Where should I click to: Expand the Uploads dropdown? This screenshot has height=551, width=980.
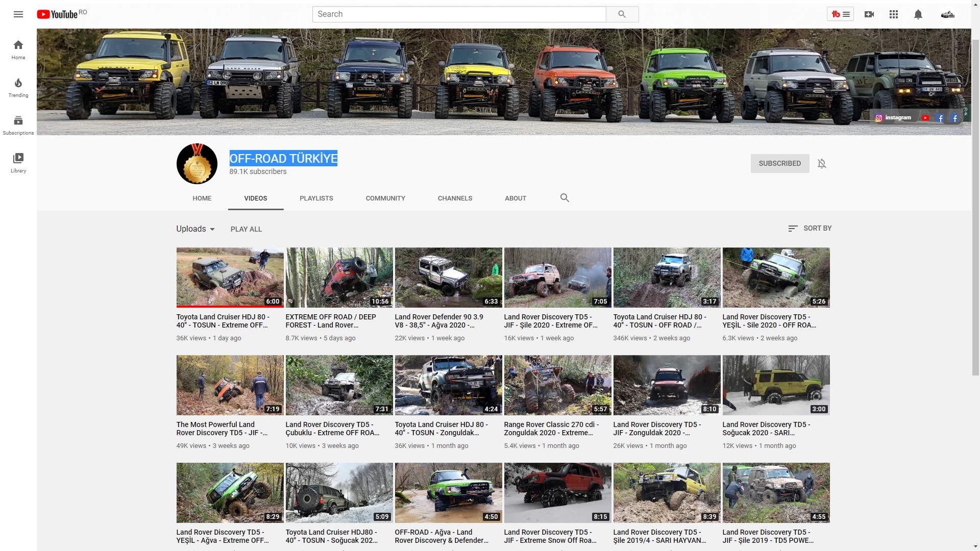(x=195, y=229)
